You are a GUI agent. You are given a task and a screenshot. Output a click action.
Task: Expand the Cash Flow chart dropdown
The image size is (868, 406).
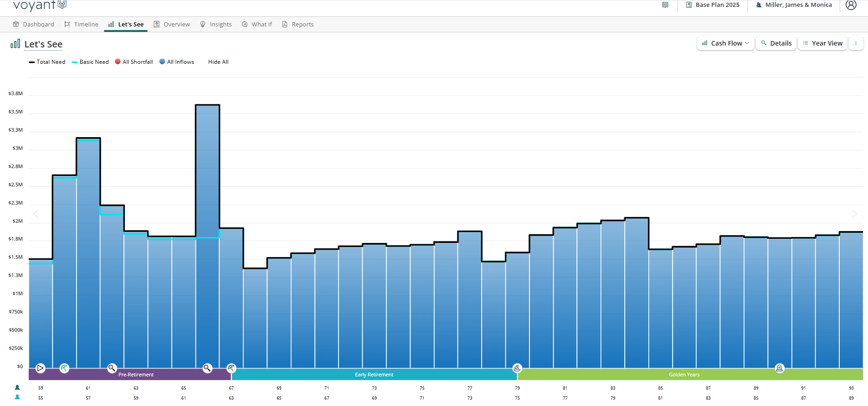725,43
